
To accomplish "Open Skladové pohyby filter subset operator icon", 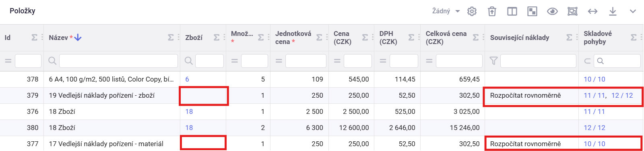I will pos(587,61).
